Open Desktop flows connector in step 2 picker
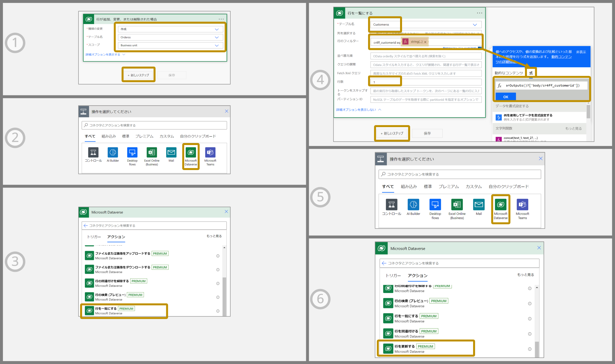Screen dimensions: 615x364 pos(132,152)
